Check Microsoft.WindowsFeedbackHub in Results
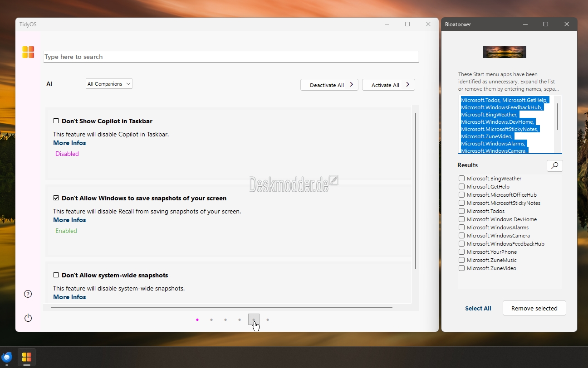 (x=461, y=244)
